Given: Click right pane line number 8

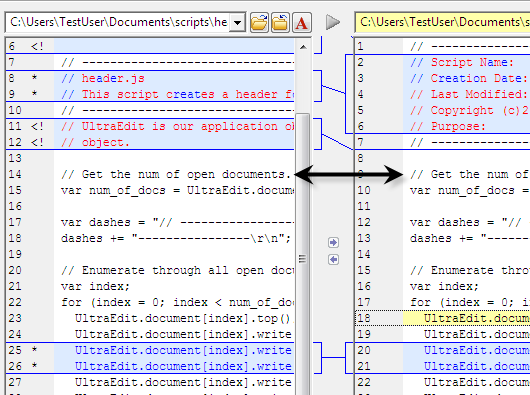Looking at the screenshot, I should 360,158.
